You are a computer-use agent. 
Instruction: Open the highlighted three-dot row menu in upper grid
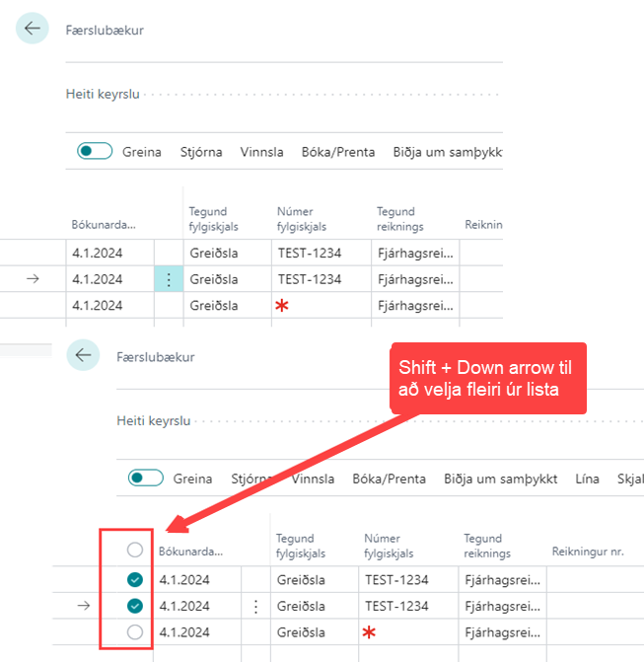tap(168, 279)
